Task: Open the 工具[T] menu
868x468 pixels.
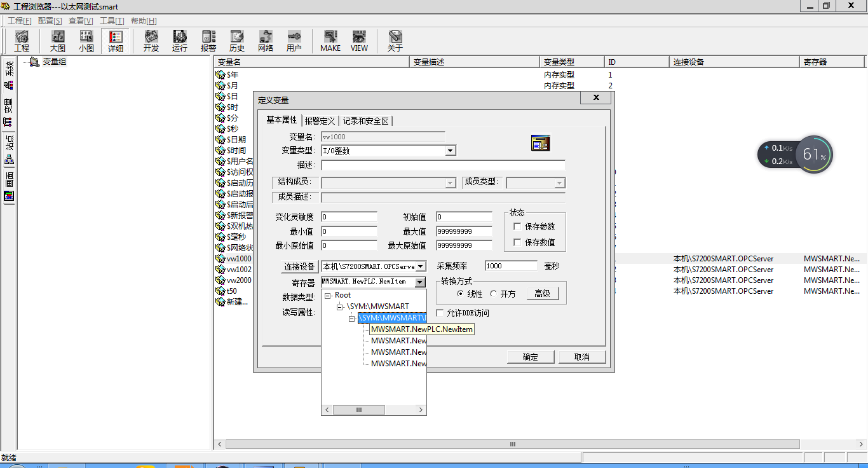Action: (112, 21)
